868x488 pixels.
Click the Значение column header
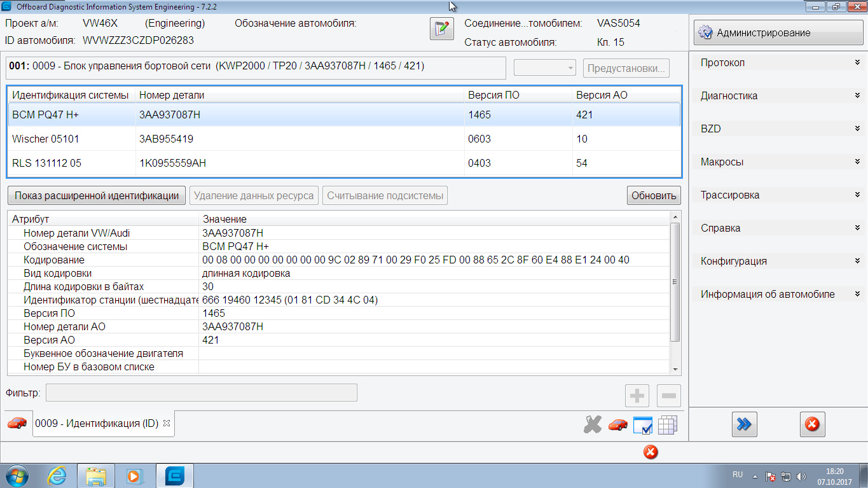(434, 219)
